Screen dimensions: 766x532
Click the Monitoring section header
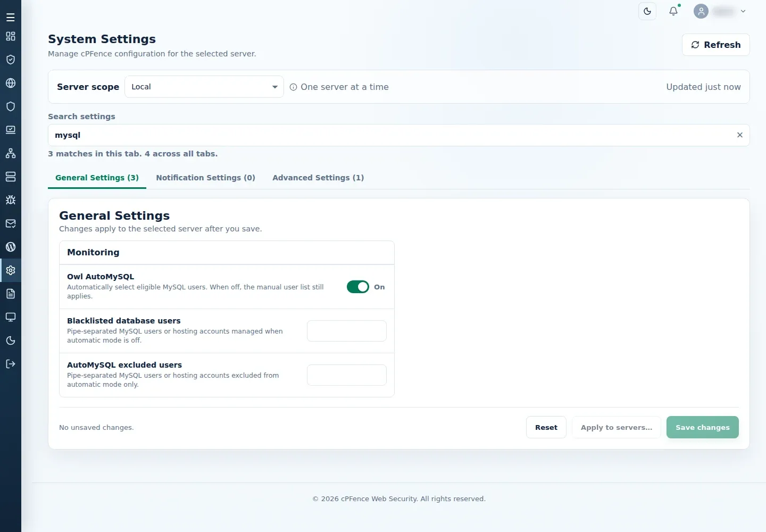[227, 253]
